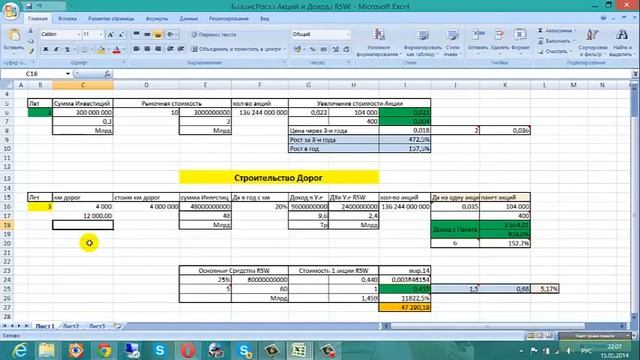Increase the decimal places
The image size is (640, 360).
(335, 49)
